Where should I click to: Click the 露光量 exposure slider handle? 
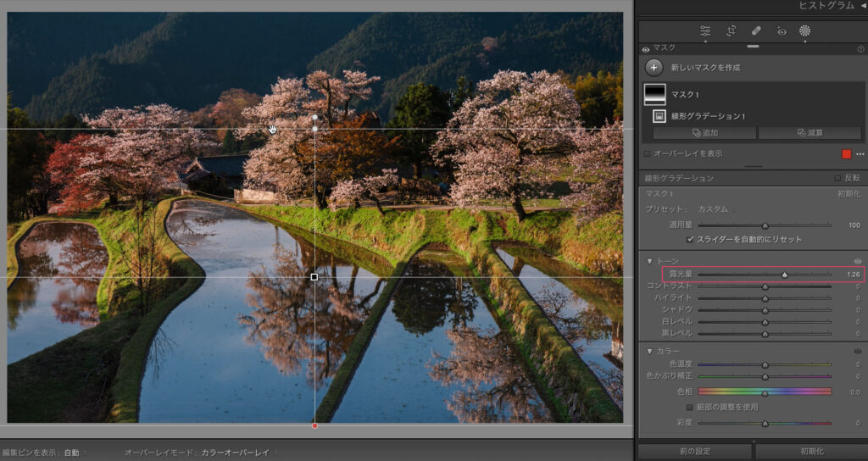click(785, 275)
